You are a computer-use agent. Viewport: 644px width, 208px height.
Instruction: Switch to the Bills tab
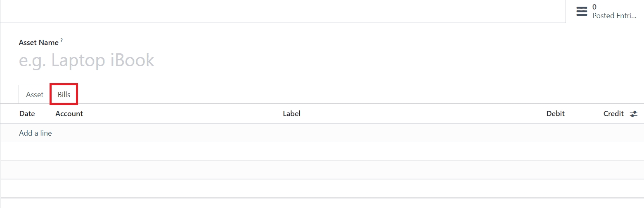[64, 95]
